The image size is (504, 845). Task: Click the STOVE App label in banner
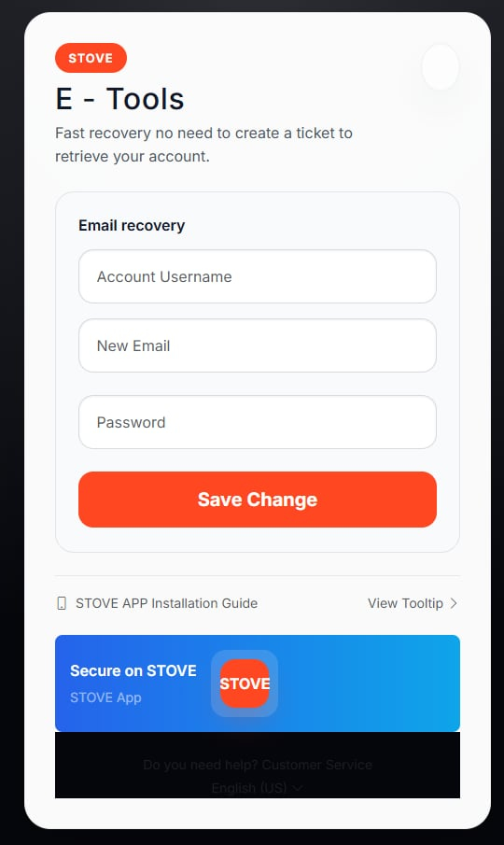105,697
